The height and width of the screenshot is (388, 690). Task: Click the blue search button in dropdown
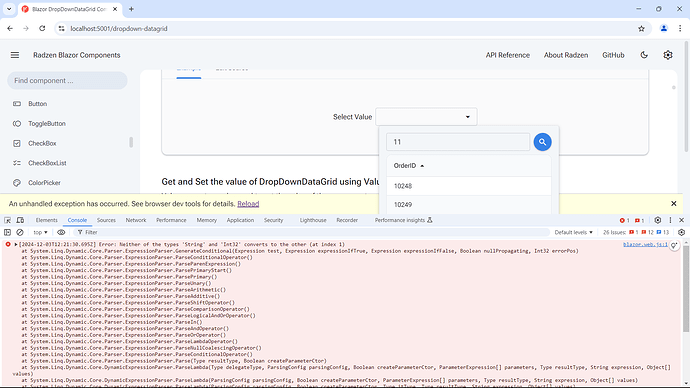543,142
